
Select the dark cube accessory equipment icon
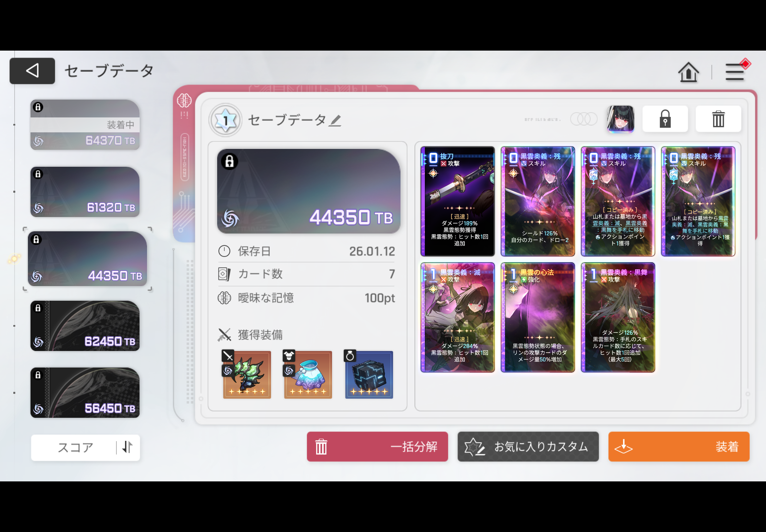click(x=369, y=375)
